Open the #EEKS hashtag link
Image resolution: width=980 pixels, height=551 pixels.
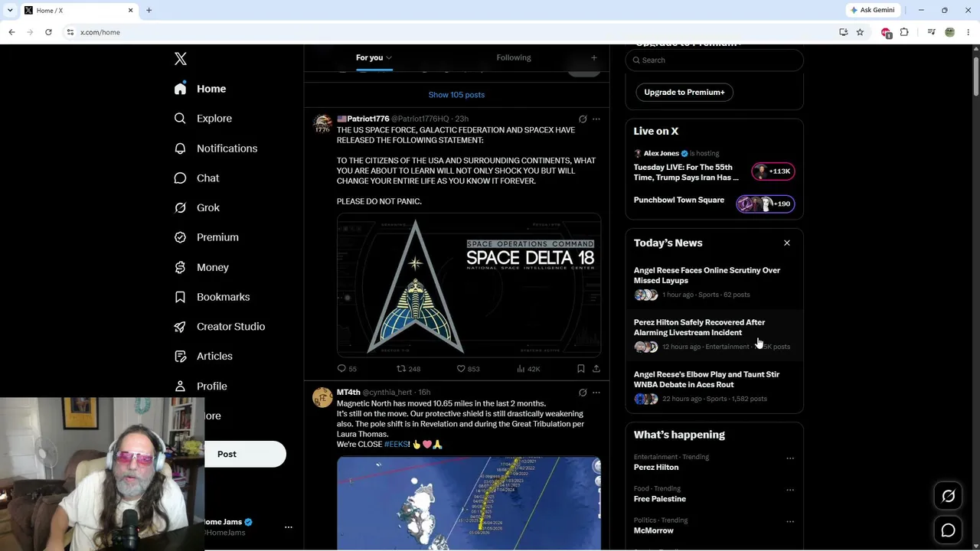pos(396,445)
